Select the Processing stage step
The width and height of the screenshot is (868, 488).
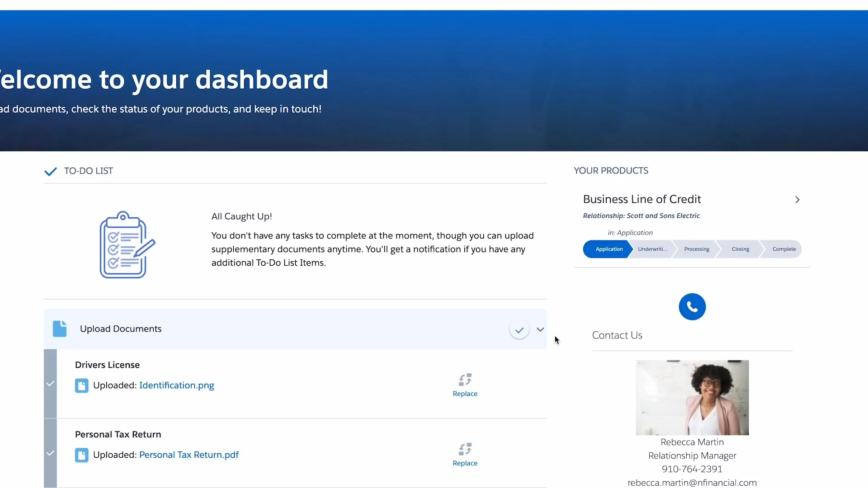click(696, 249)
